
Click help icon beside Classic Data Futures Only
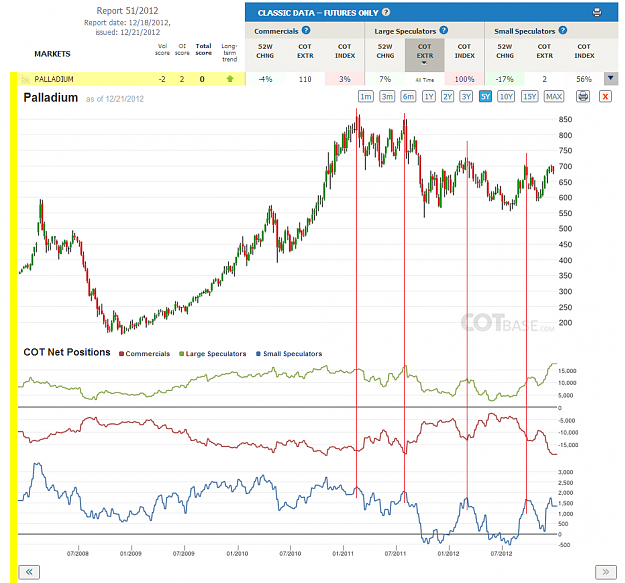[386, 12]
